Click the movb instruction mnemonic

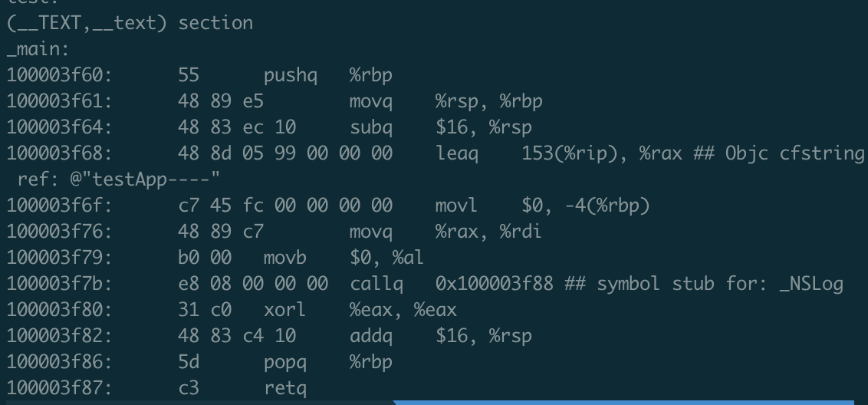click(x=285, y=258)
